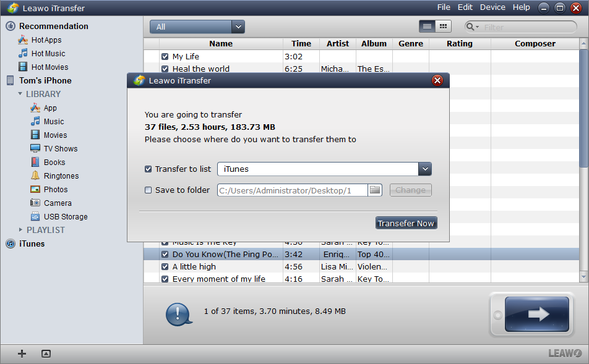Viewport: 589px width, 364px height.
Task: Open the Books library category
Action: tap(54, 162)
